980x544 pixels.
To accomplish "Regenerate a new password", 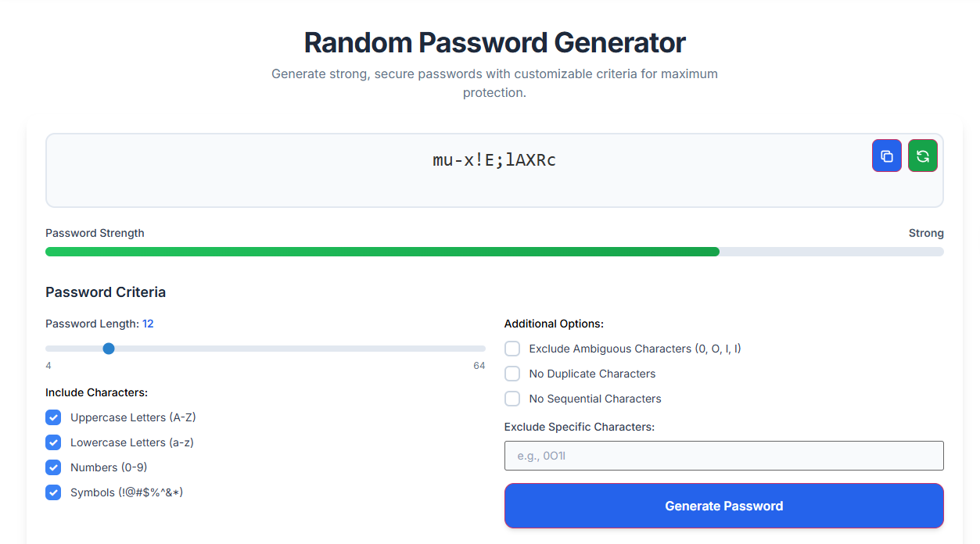I will pyautogui.click(x=922, y=156).
